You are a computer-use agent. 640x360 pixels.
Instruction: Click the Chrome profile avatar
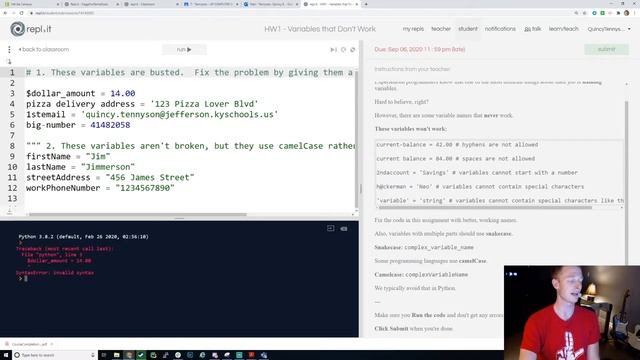tap(627, 13)
